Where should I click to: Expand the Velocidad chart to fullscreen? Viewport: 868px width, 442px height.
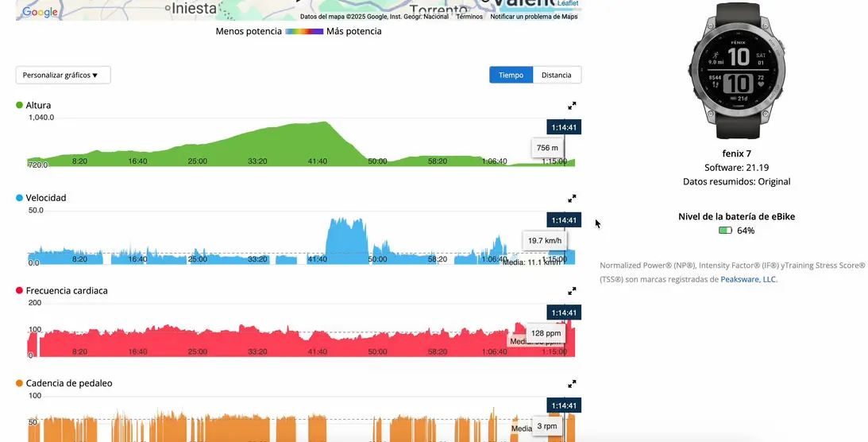click(x=572, y=198)
